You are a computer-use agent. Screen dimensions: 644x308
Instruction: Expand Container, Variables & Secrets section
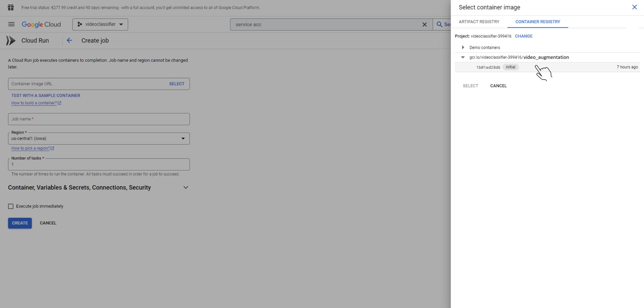(186, 187)
